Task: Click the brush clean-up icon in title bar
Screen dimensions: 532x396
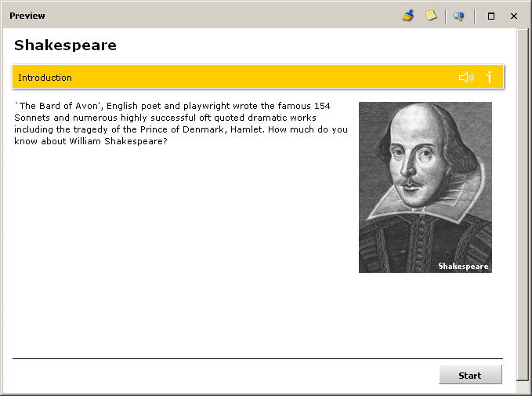Action: [408, 16]
